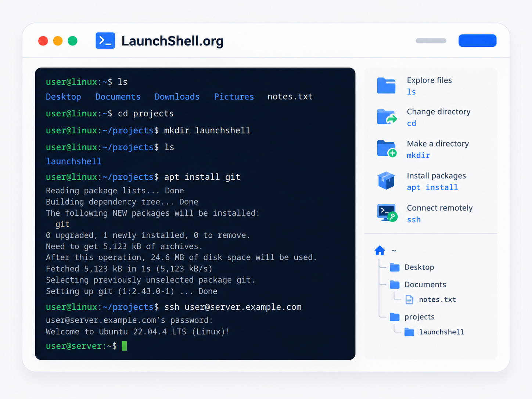Click the red close window dot
The width and height of the screenshot is (532, 399).
(x=43, y=41)
